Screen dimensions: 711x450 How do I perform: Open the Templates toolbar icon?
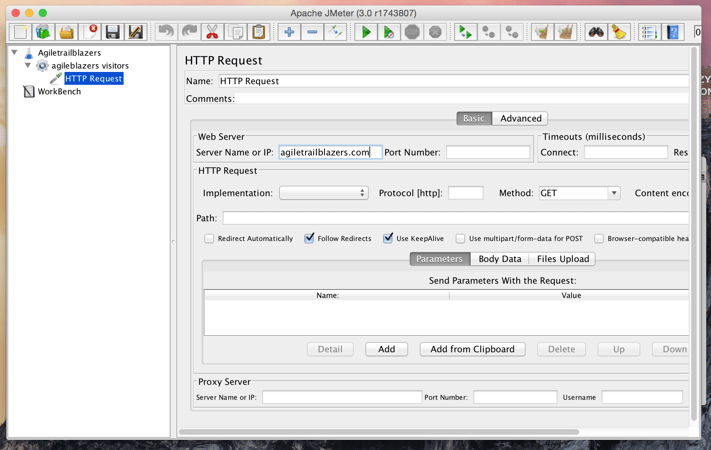(x=44, y=32)
